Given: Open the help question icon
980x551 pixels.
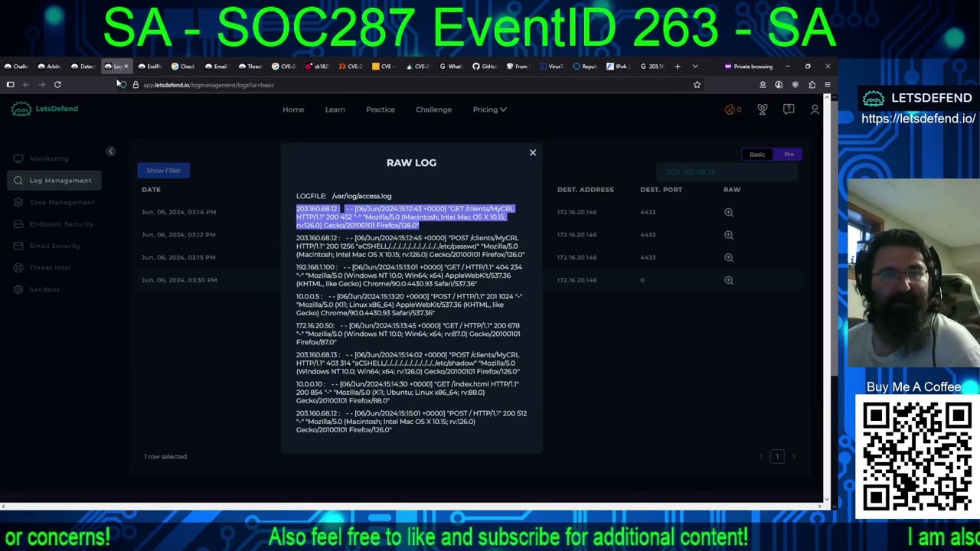Looking at the screenshot, I should point(789,109).
